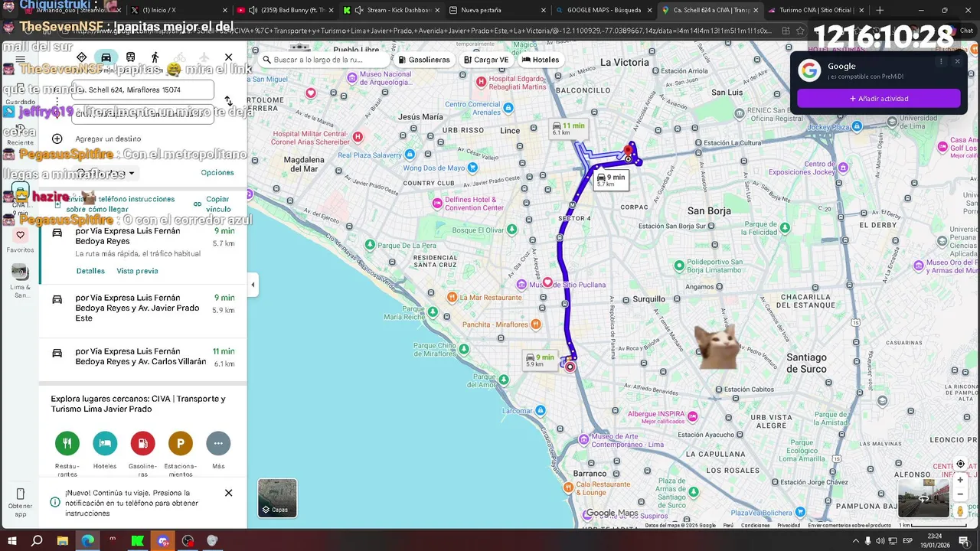Open Favoritos in sidebar
The width and height of the screenshot is (980, 551).
click(21, 241)
